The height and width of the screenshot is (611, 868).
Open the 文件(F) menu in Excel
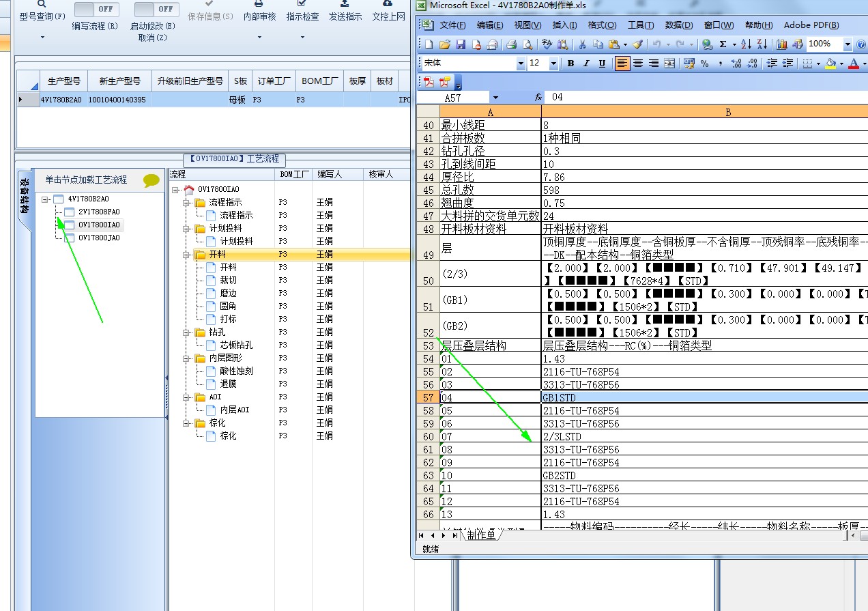[452, 25]
